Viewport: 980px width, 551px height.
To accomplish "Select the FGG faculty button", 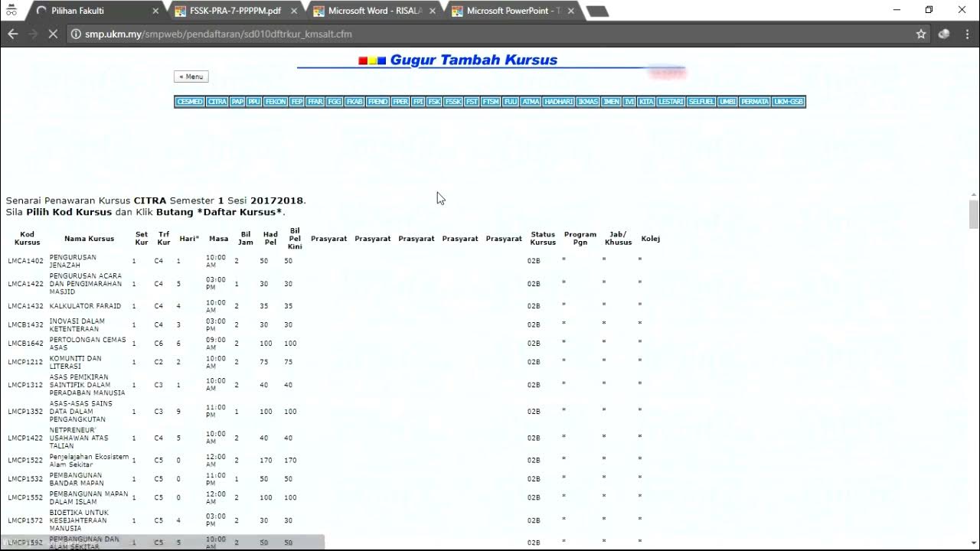I will pyautogui.click(x=335, y=102).
